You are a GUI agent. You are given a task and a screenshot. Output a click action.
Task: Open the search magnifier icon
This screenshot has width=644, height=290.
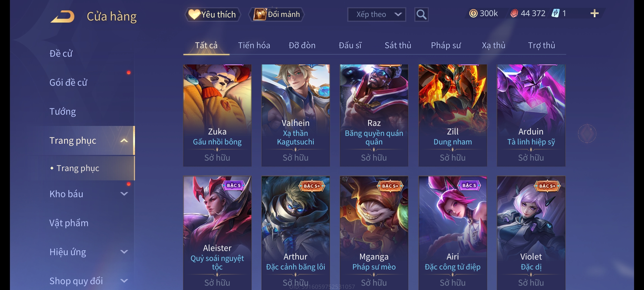[x=421, y=15]
